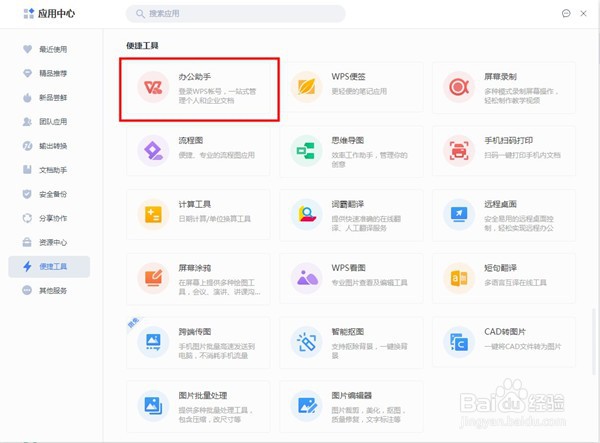This screenshot has height=443, width=600.
Task: Open the CAD转图片 converter icon
Action: (459, 342)
